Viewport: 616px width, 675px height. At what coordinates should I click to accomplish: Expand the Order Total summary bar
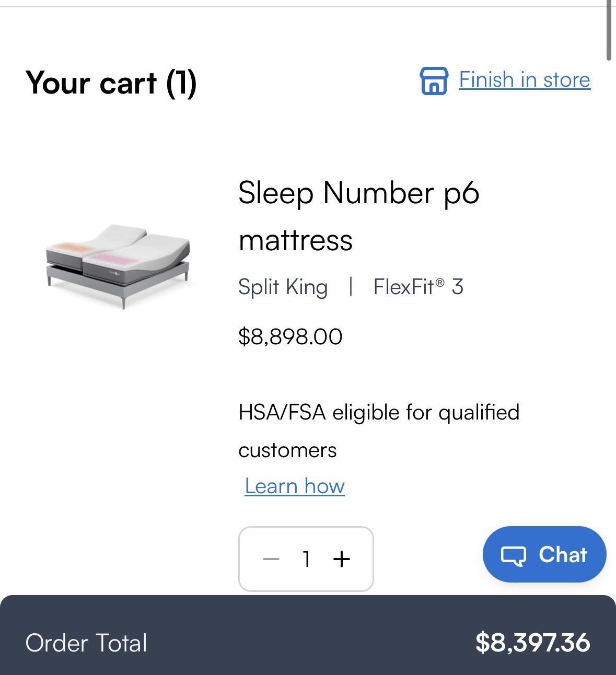(308, 643)
